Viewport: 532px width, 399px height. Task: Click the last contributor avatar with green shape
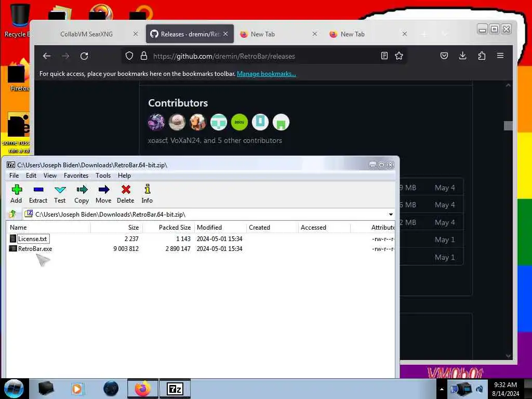[x=281, y=122]
